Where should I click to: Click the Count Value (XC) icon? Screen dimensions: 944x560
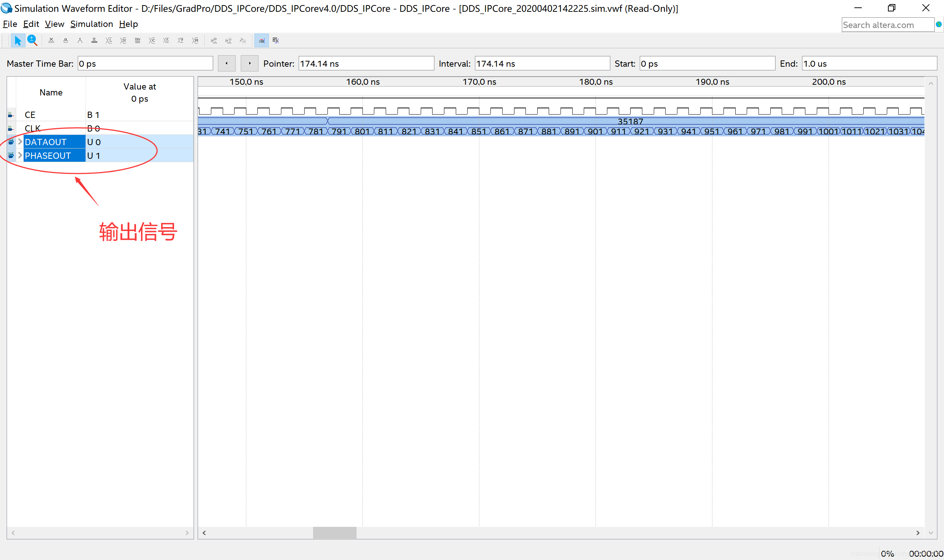(x=152, y=41)
